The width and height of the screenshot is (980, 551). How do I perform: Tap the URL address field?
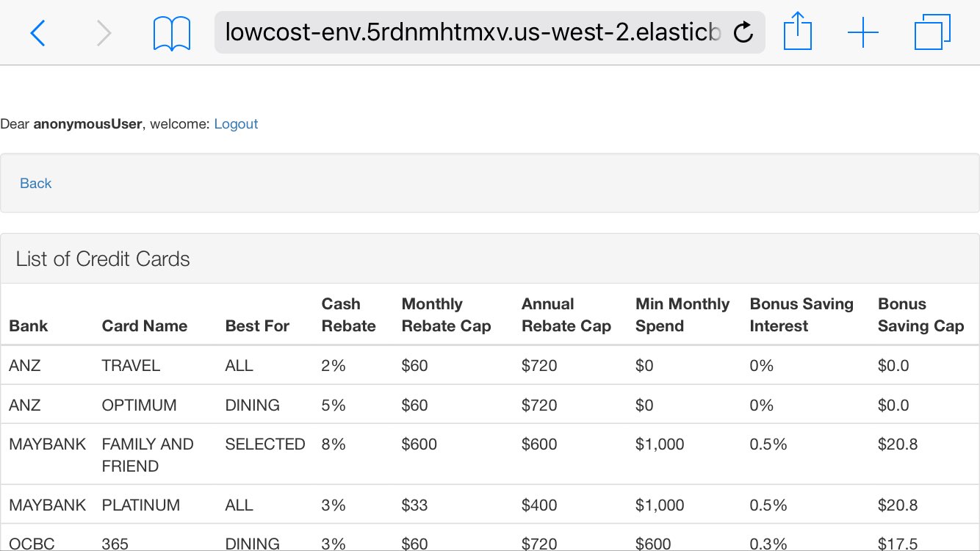[474, 32]
